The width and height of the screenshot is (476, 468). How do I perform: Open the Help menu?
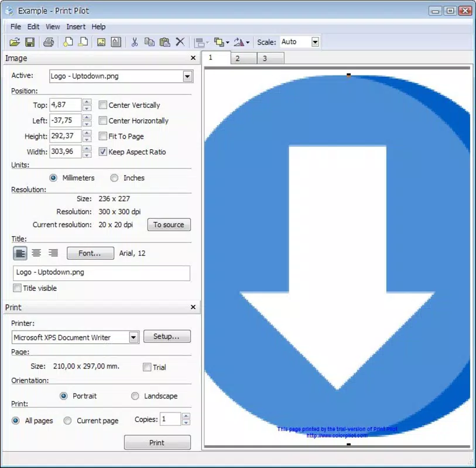99,27
